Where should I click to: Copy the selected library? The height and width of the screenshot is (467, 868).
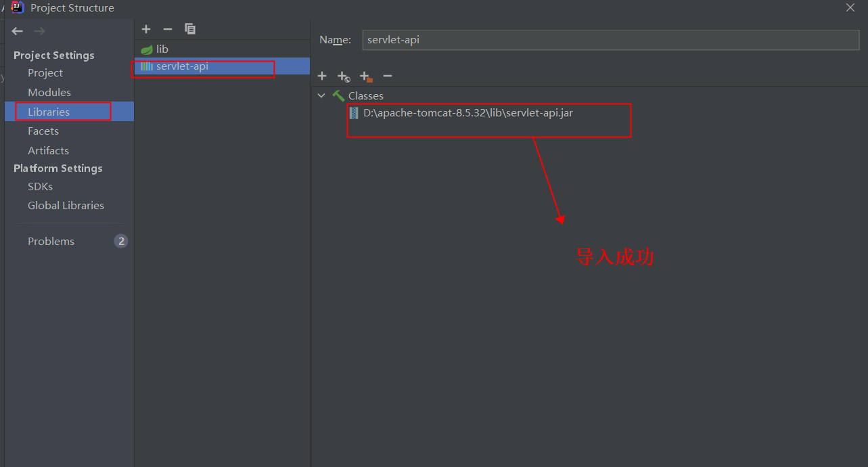[190, 29]
